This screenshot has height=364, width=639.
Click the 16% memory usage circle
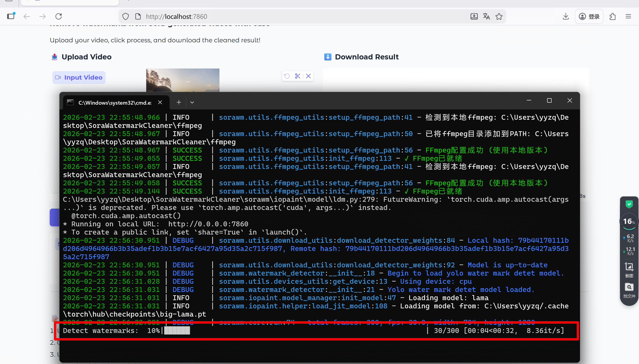pyautogui.click(x=629, y=221)
